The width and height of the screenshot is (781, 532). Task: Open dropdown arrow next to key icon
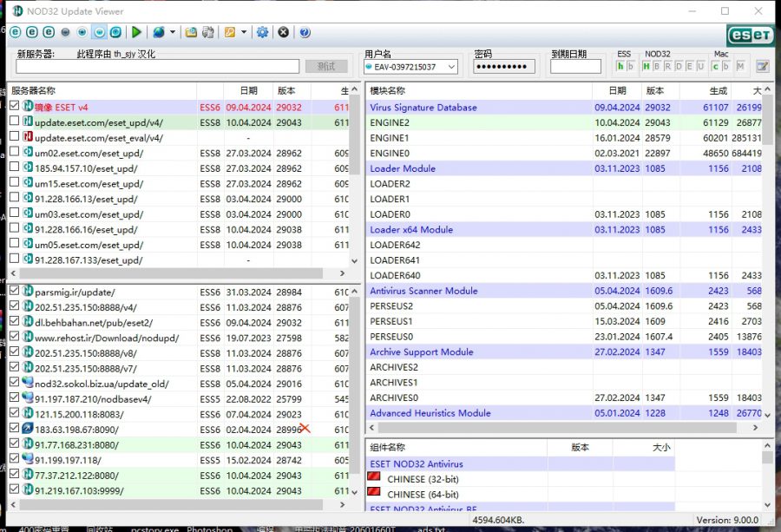[x=244, y=32]
